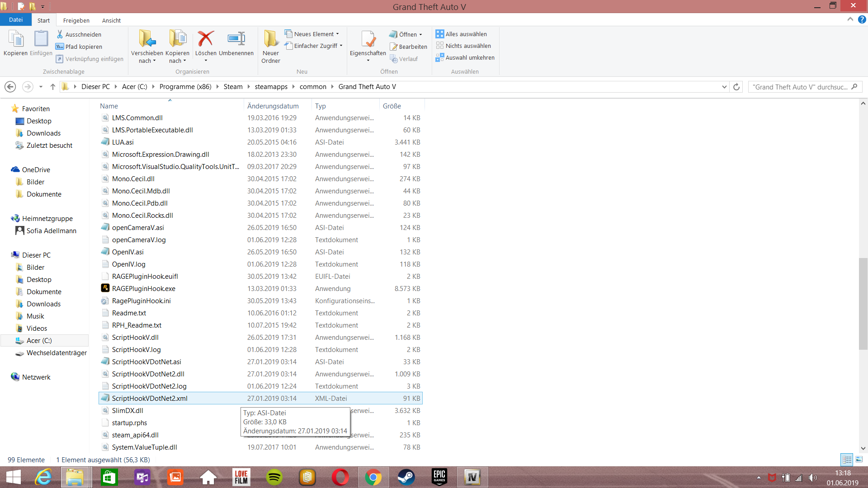Viewport: 868px width, 488px height.
Task: Navigate up one folder with up arrow
Action: pyautogui.click(x=53, y=87)
